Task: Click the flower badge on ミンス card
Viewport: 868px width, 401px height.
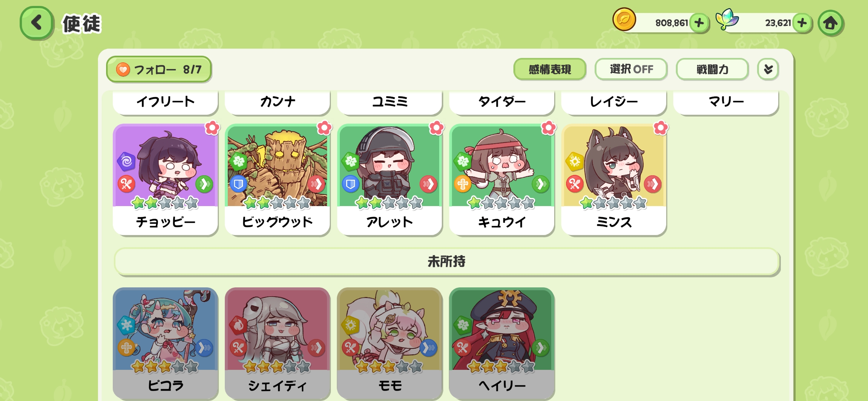Action: [x=661, y=128]
